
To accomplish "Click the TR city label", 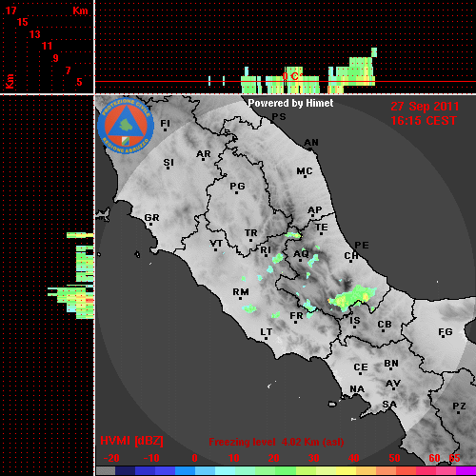I will pos(250,233).
